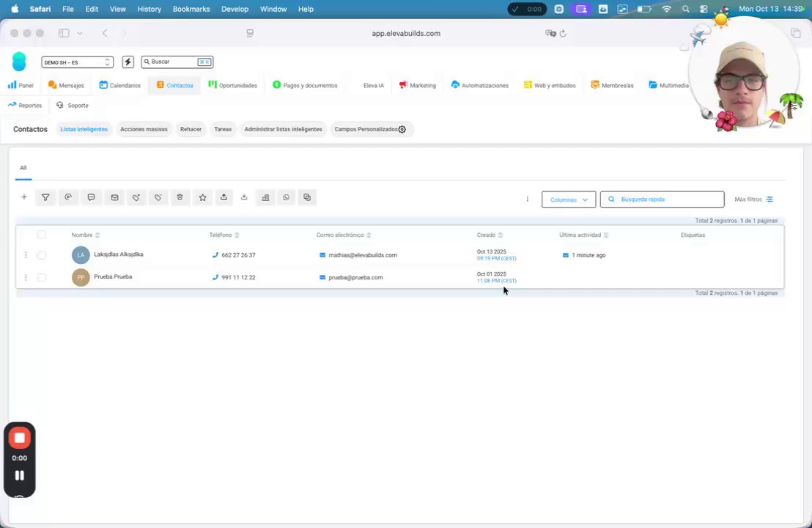
Task: Open the Safari sidebar chevron dropdown
Action: [80, 33]
